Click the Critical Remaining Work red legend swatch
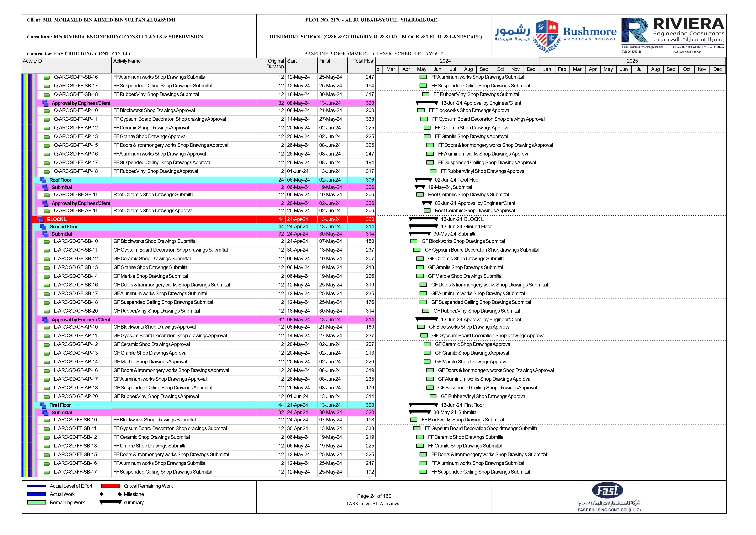Viewport: 756px width, 535px height. [x=111, y=486]
